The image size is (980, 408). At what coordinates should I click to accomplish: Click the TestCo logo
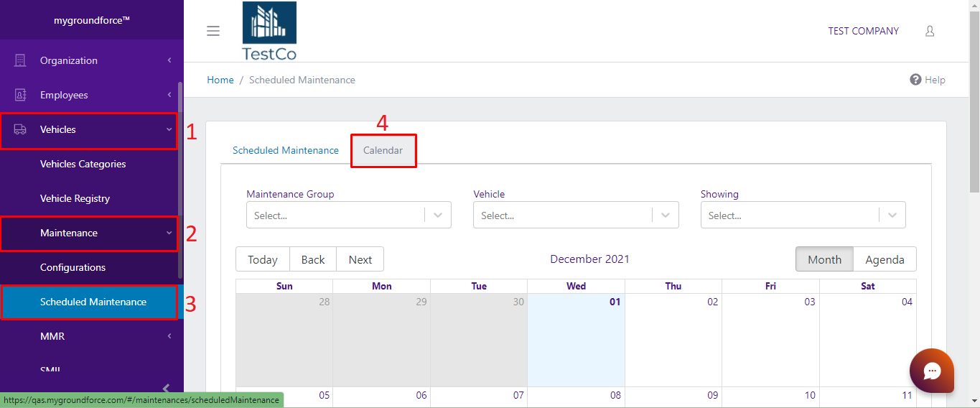click(x=269, y=31)
